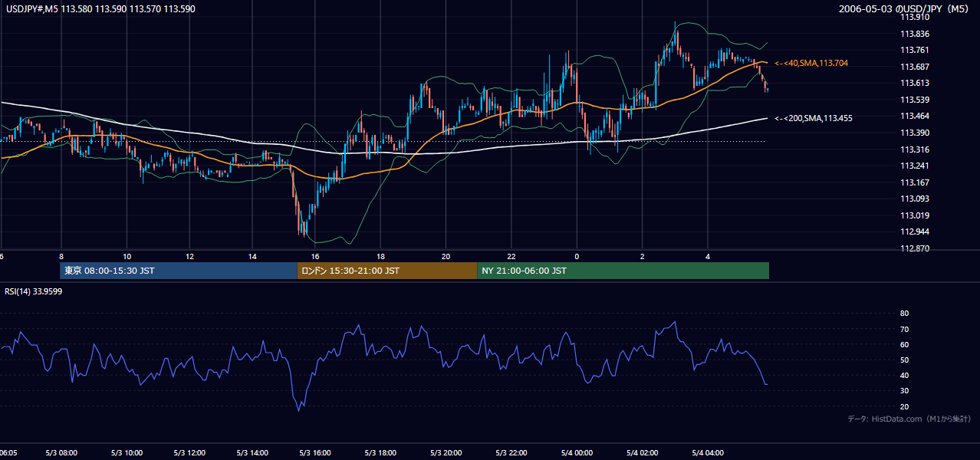The height and width of the screenshot is (460, 980).
Task: Click the London 15:30-21:00 JST session bar
Action: pos(387,271)
